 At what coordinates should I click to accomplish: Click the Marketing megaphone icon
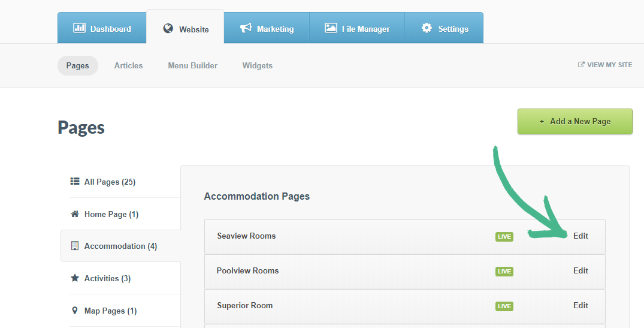tap(246, 28)
